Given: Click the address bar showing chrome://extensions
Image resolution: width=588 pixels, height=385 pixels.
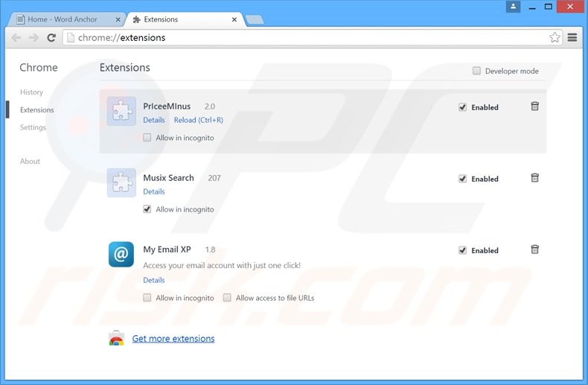Looking at the screenshot, I should click(x=298, y=37).
